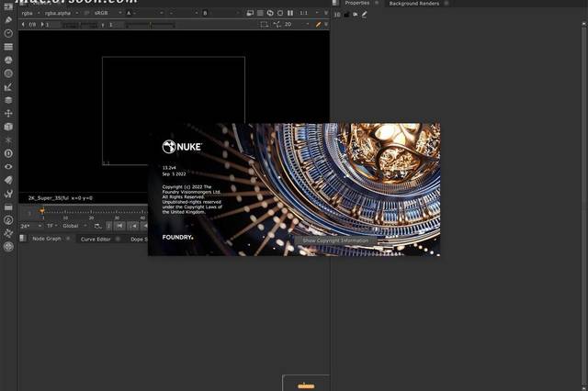Open the Merge nodes layers icon
The height and width of the screenshot is (391, 588).
pos(8,100)
